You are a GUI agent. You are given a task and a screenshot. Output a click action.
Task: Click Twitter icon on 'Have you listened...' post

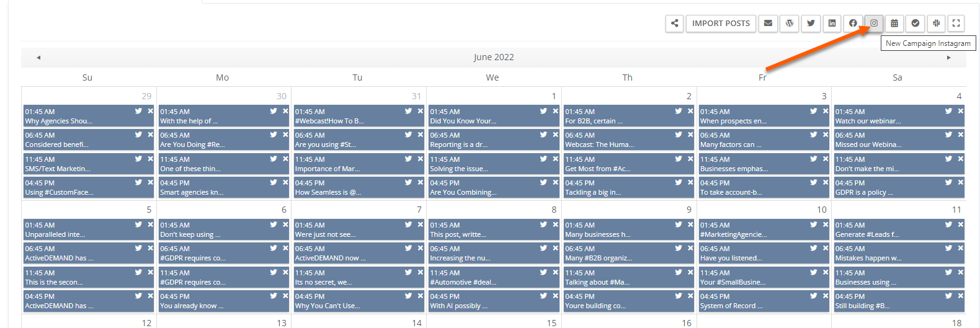(814, 248)
